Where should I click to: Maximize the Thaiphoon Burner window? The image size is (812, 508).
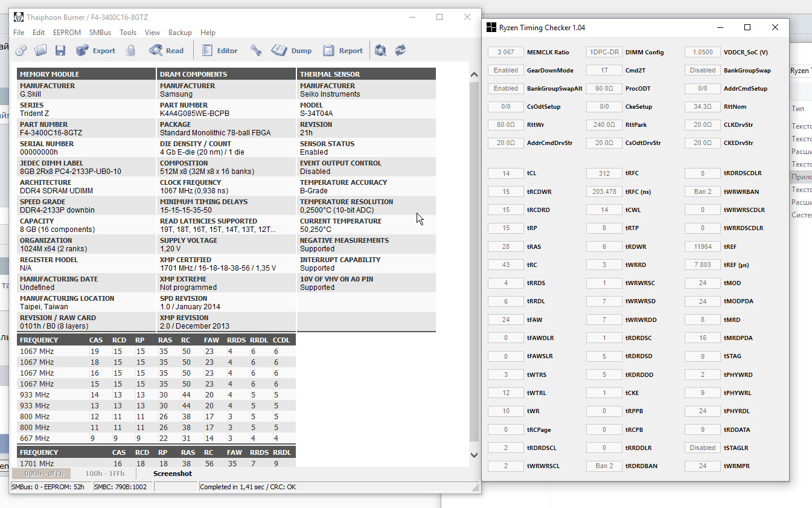click(x=440, y=17)
